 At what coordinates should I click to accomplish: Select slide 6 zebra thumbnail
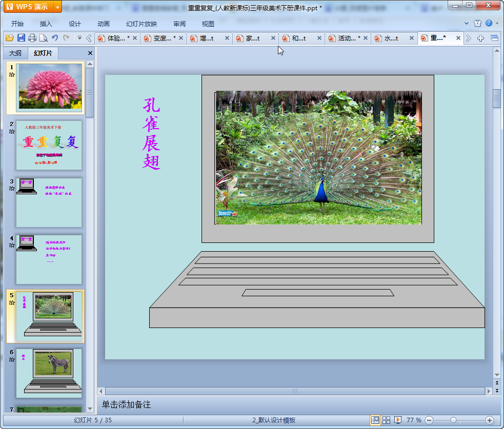coord(49,373)
